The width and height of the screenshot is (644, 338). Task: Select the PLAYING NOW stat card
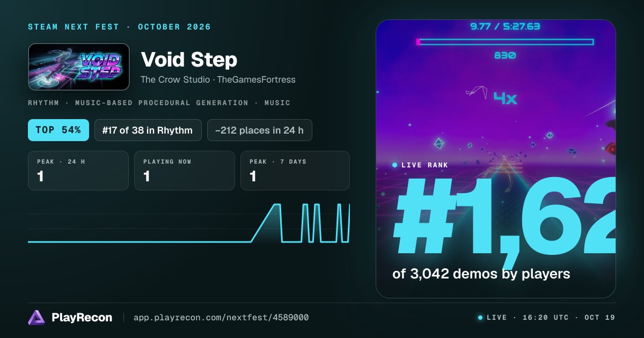coord(185,171)
